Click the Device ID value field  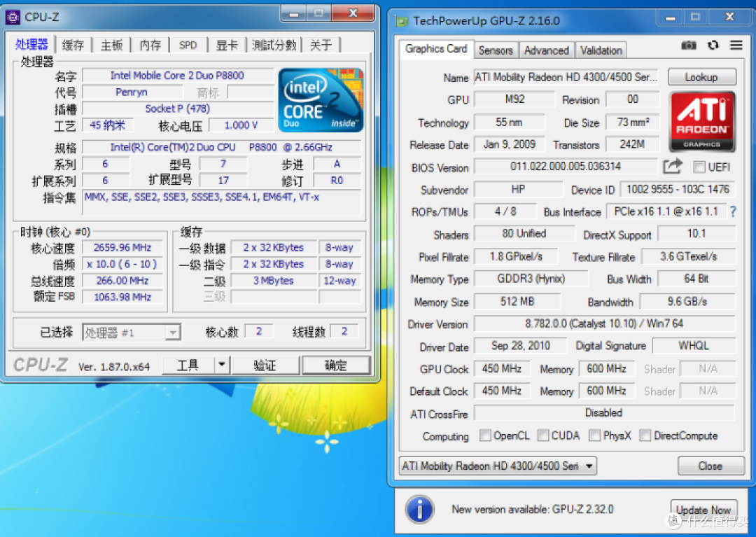coord(678,189)
